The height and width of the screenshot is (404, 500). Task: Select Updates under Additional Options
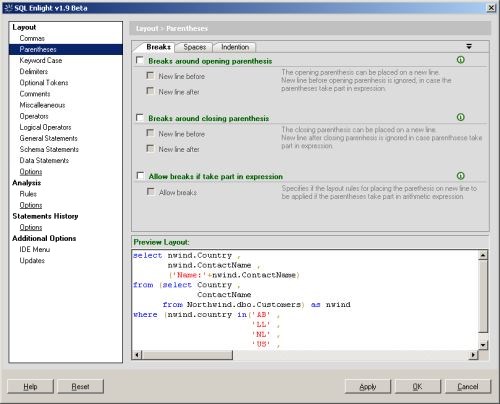[x=32, y=261]
